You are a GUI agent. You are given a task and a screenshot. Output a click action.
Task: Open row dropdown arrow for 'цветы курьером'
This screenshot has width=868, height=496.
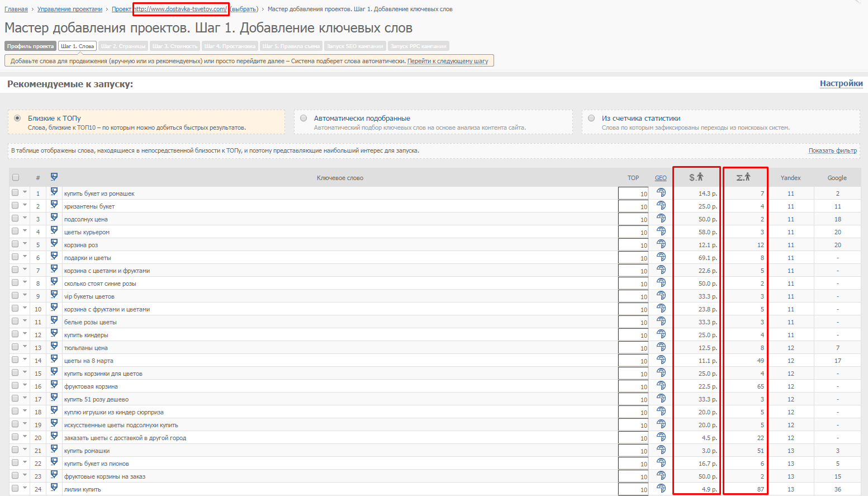(25, 231)
